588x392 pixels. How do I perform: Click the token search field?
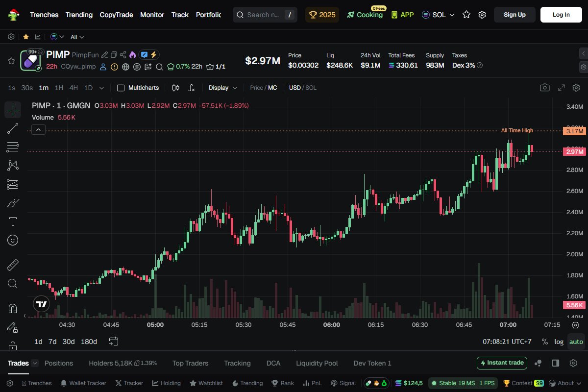(x=265, y=15)
